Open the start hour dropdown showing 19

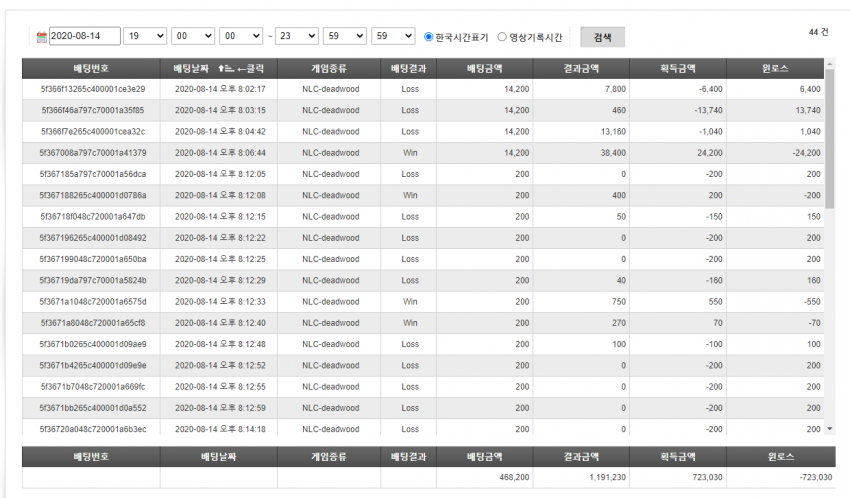(x=145, y=36)
